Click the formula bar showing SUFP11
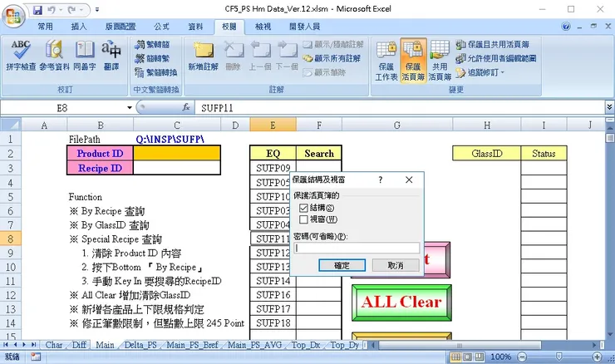The height and width of the screenshot is (364, 615). [x=400, y=108]
